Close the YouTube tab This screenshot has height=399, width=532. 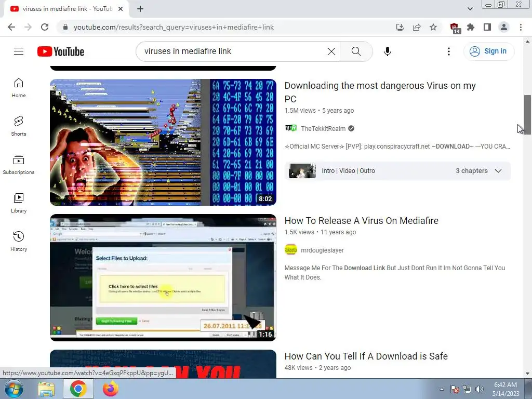click(x=121, y=9)
